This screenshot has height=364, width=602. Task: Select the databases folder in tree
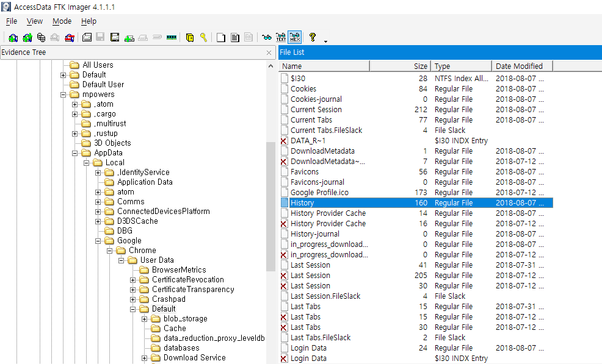181,348
